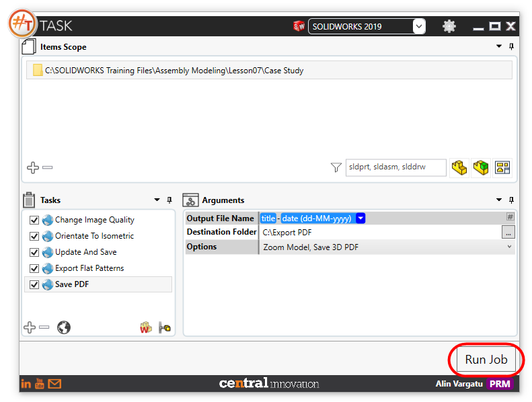Toggle the drawing filter icon
The height and width of the screenshot is (402, 532).
coord(502,167)
